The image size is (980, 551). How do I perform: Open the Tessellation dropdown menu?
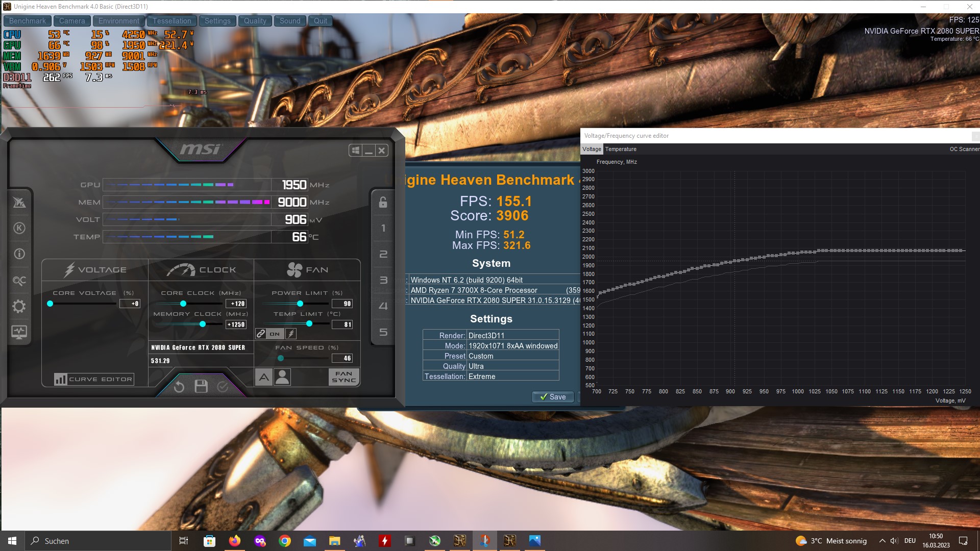172,21
